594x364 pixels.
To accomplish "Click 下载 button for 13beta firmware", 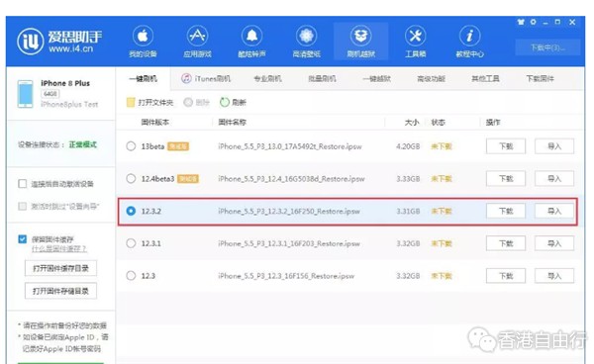I will coord(506,146).
